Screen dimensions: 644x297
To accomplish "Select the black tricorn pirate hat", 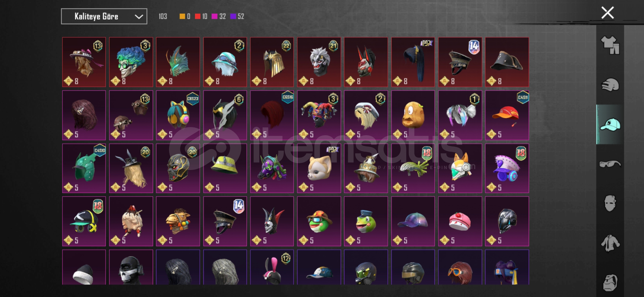I will pos(507,62).
